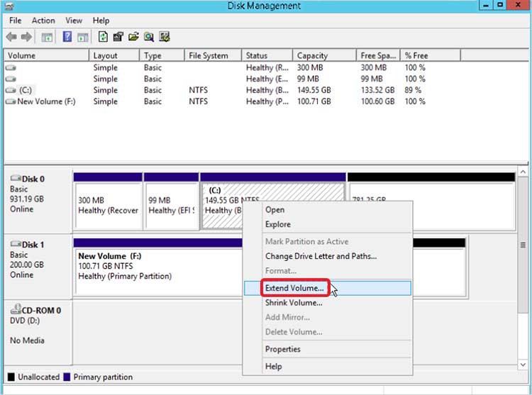Sort by the Layout column header
Screen dimensions: 532x395
114,55
